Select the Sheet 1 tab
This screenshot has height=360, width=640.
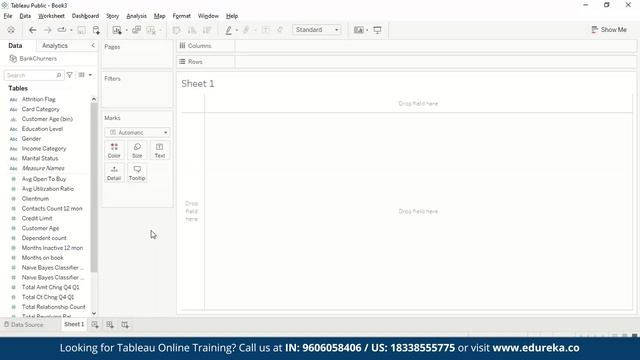[x=74, y=324]
